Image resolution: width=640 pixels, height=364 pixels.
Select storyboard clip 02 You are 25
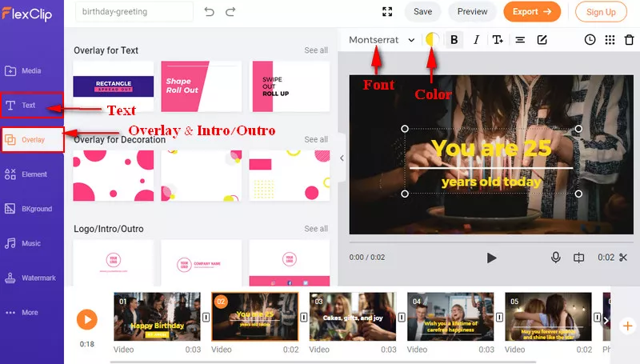[255, 317]
